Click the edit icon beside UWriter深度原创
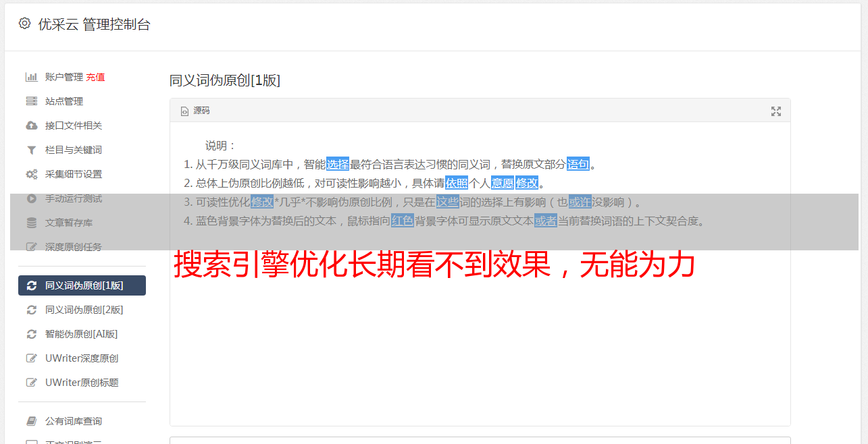This screenshot has width=868, height=444. click(31, 358)
